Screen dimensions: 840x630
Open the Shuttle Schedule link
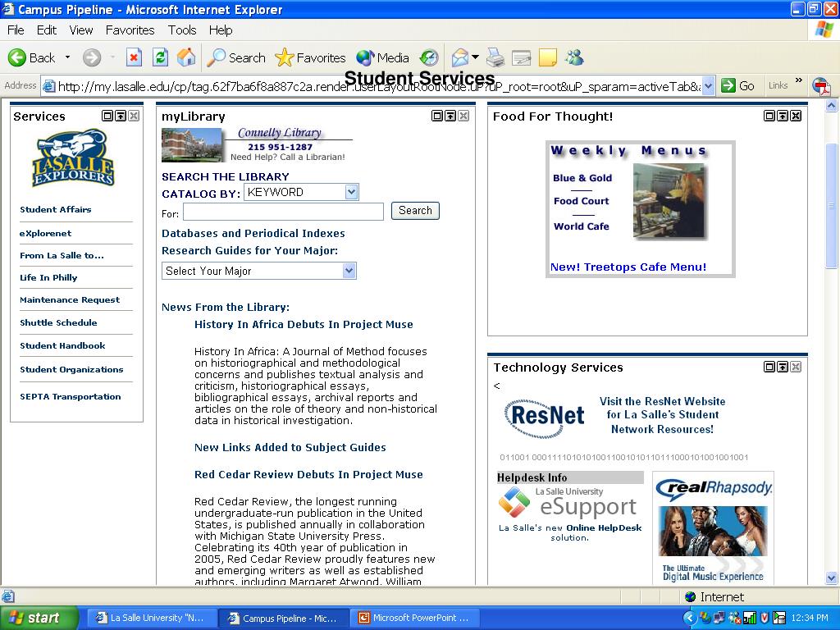click(x=58, y=322)
